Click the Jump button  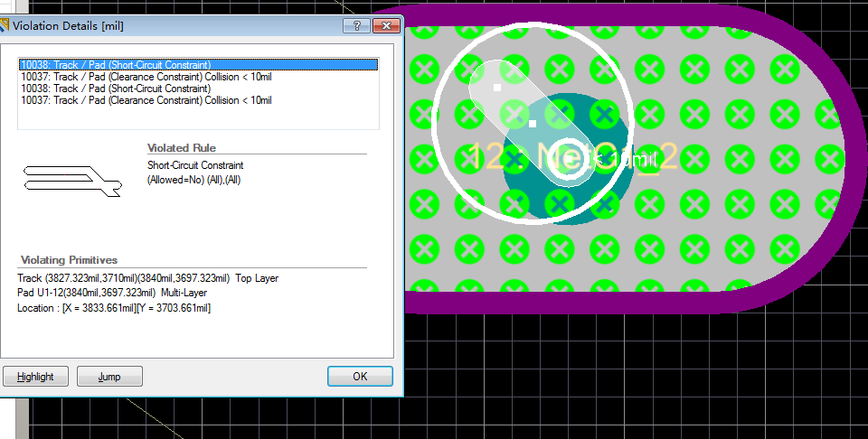[109, 377]
